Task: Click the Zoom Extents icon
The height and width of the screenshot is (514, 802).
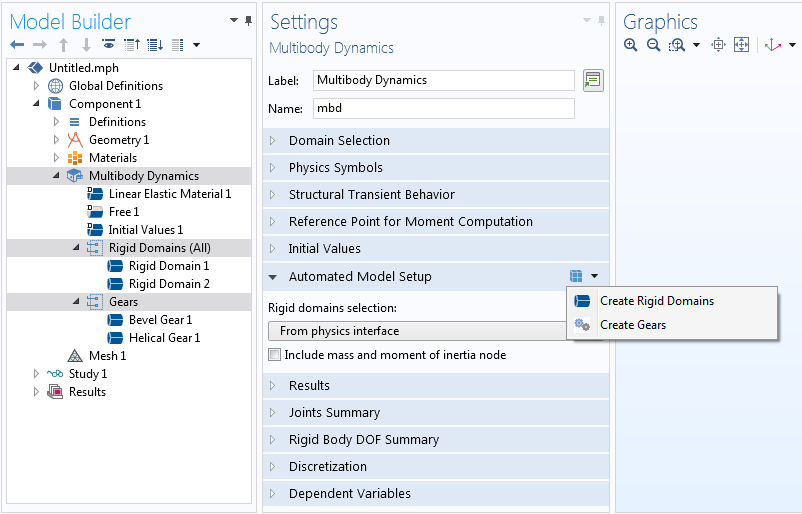Action: point(741,45)
